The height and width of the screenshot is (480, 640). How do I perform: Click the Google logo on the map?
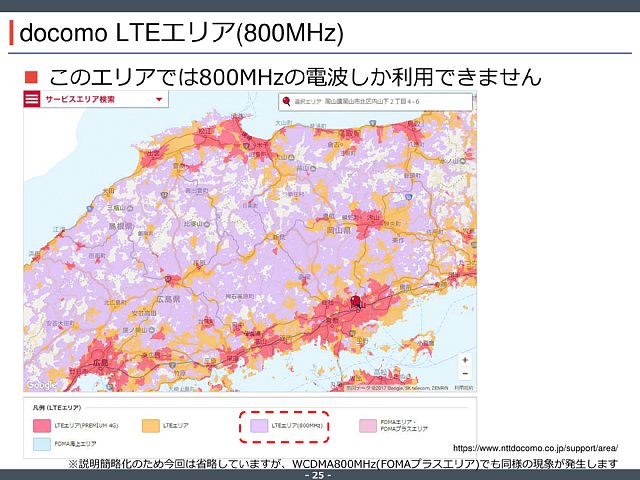tap(41, 385)
